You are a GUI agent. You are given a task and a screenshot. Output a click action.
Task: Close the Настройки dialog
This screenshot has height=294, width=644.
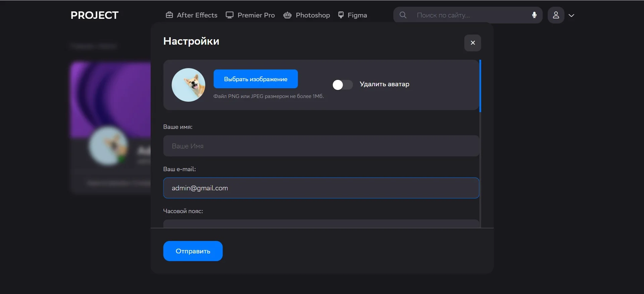coord(473,43)
